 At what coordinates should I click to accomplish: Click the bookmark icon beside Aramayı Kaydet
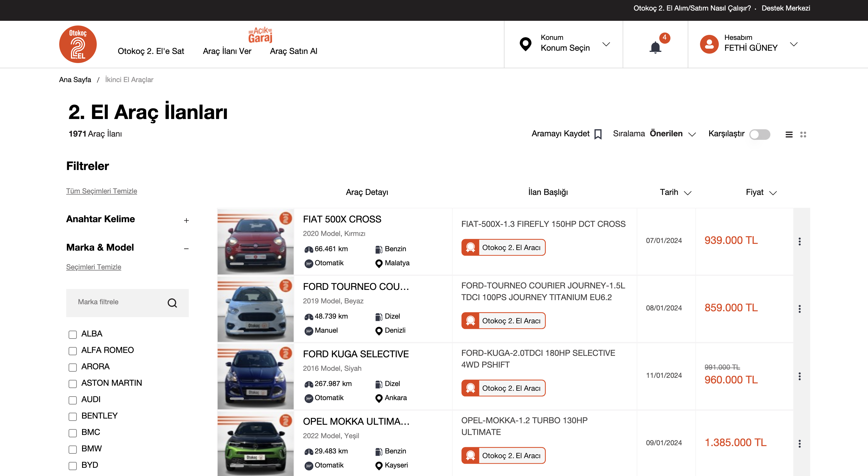(x=598, y=134)
